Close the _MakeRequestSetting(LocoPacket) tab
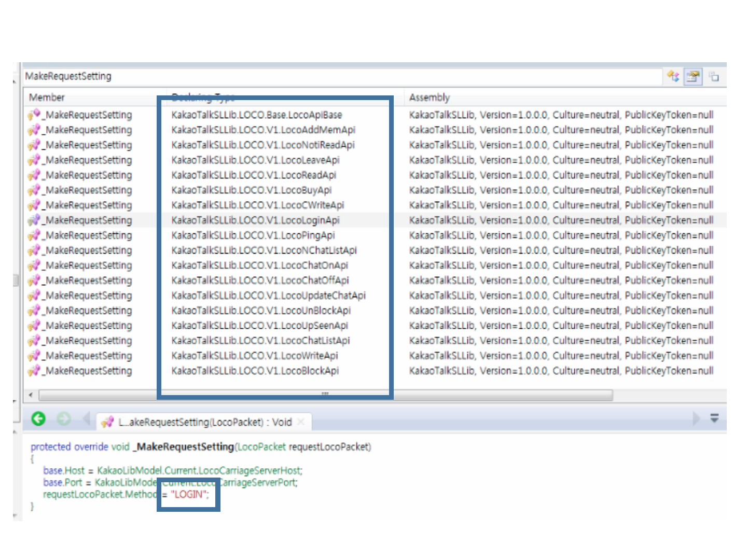The height and width of the screenshot is (560, 747). pos(301,422)
